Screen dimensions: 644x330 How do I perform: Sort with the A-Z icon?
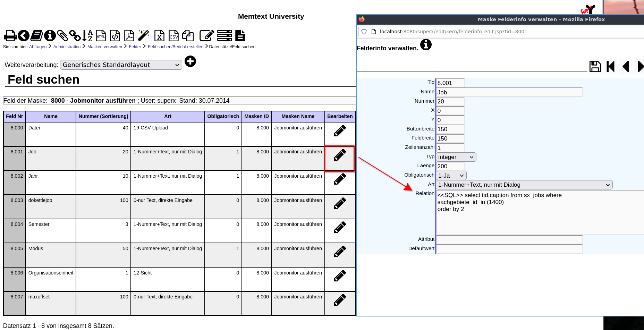point(87,36)
